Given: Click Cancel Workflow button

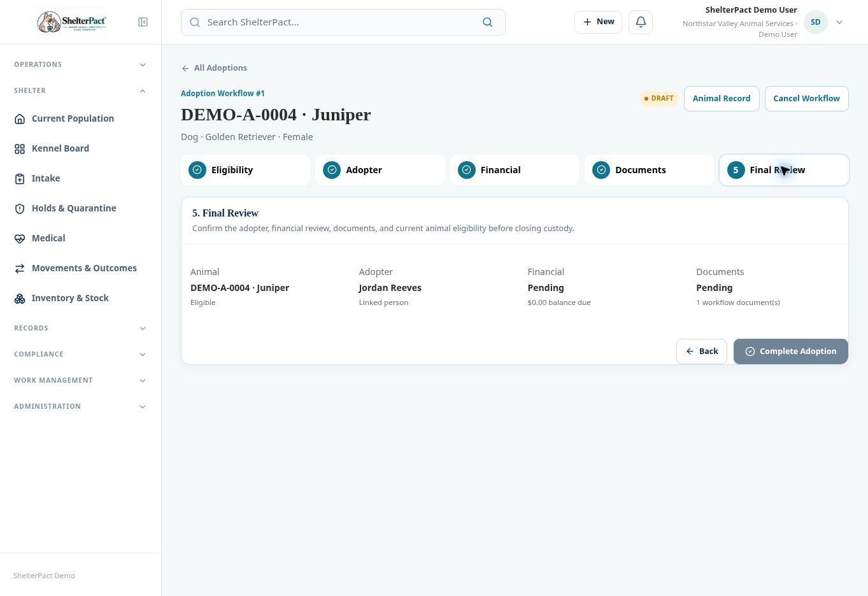Looking at the screenshot, I should (x=806, y=99).
